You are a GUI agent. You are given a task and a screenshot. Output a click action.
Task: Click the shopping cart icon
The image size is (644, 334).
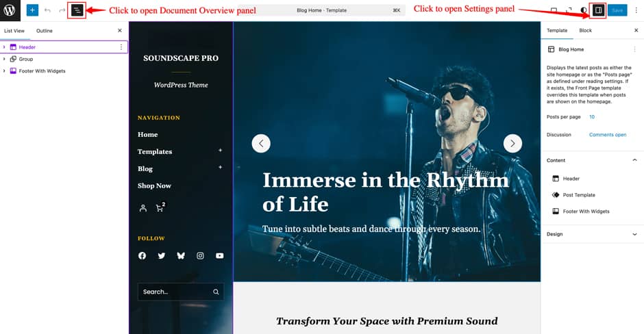click(160, 207)
